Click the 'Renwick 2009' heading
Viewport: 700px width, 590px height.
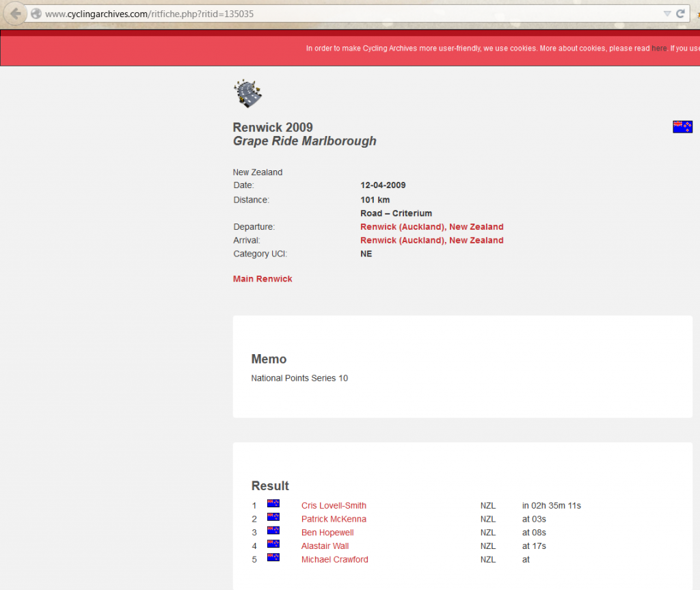273,127
